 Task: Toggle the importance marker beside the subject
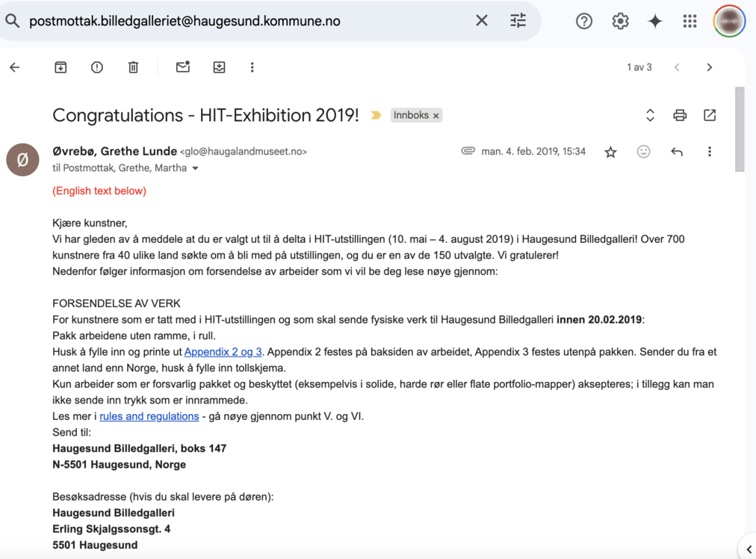coord(376,115)
